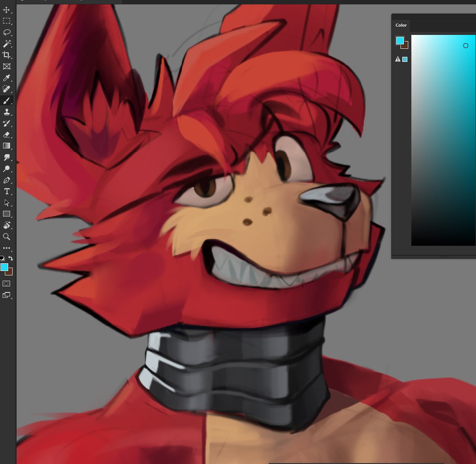Image resolution: width=476 pixels, height=464 pixels.
Task: Select the Rectangle shape tool
Action: pos(7,214)
